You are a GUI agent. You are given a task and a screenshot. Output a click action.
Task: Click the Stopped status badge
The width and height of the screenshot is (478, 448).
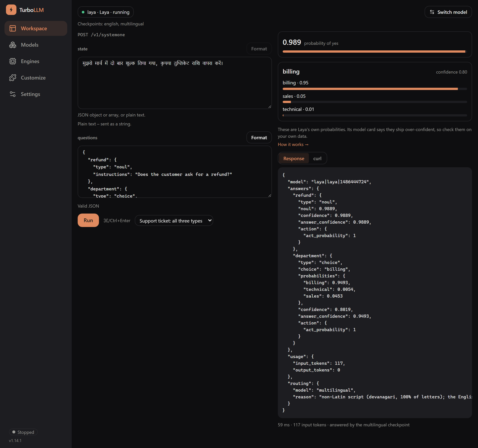(x=23, y=432)
